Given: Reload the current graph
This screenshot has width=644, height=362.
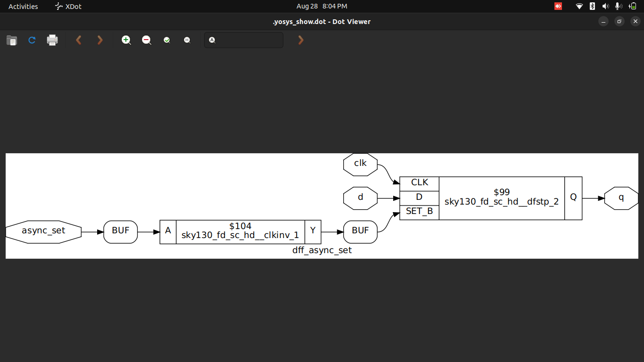Looking at the screenshot, I should [32, 40].
